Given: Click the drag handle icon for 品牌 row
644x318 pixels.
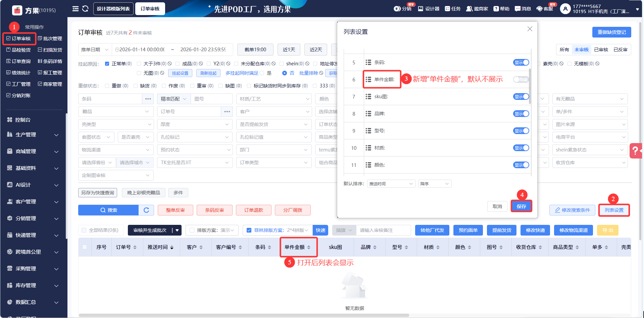Looking at the screenshot, I should [368, 114].
